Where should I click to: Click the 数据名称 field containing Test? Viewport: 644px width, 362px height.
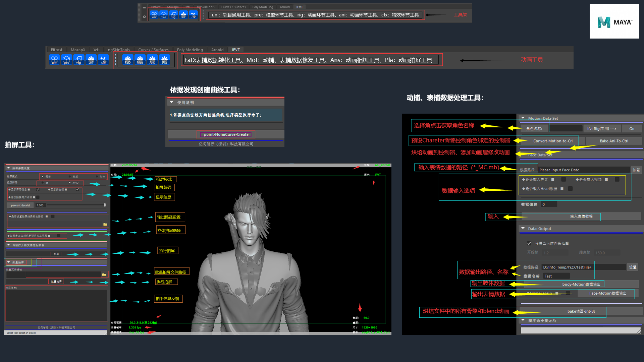pyautogui.click(x=556, y=276)
